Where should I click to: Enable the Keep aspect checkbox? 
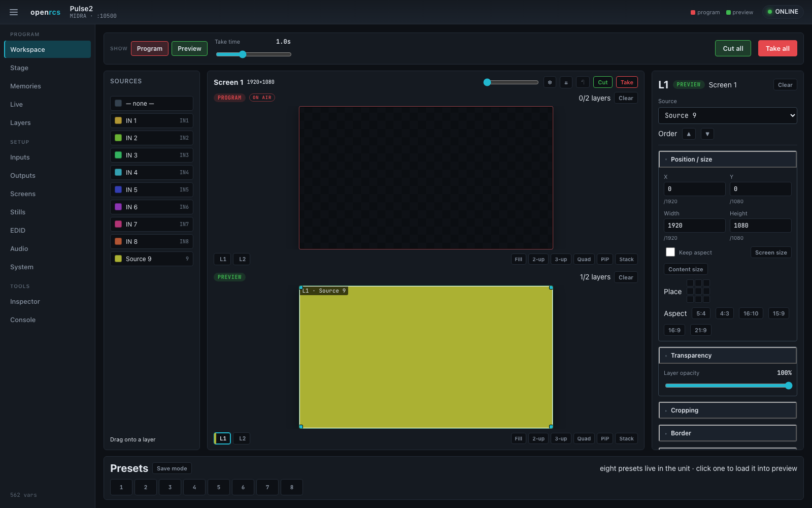(x=670, y=252)
